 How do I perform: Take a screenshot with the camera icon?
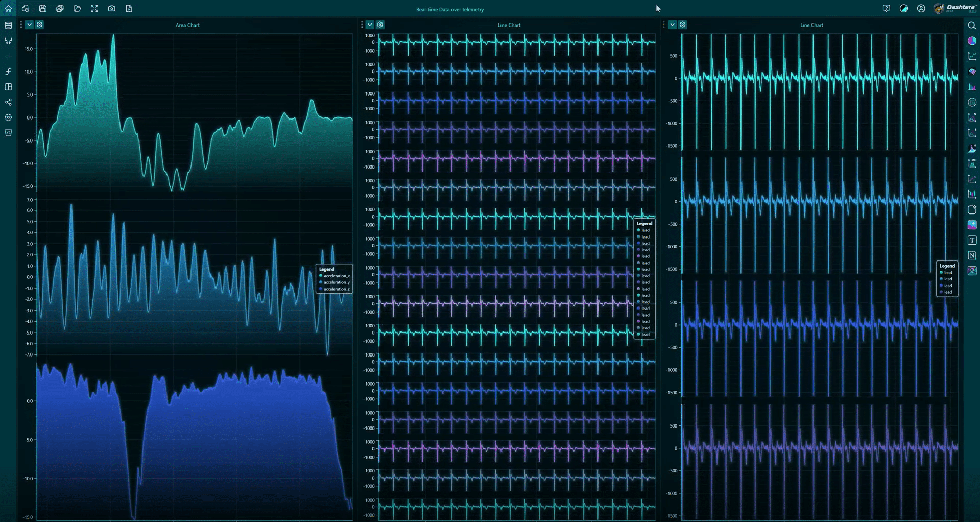[x=112, y=9]
